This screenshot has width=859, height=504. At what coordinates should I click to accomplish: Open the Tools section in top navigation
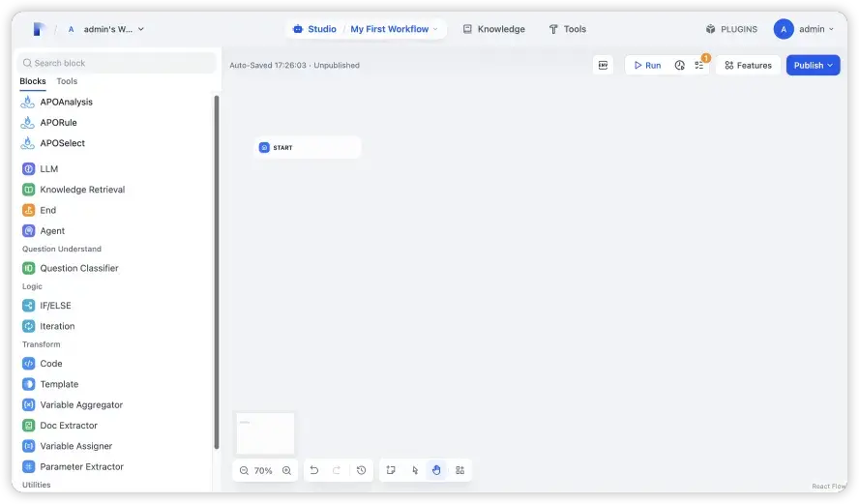568,29
